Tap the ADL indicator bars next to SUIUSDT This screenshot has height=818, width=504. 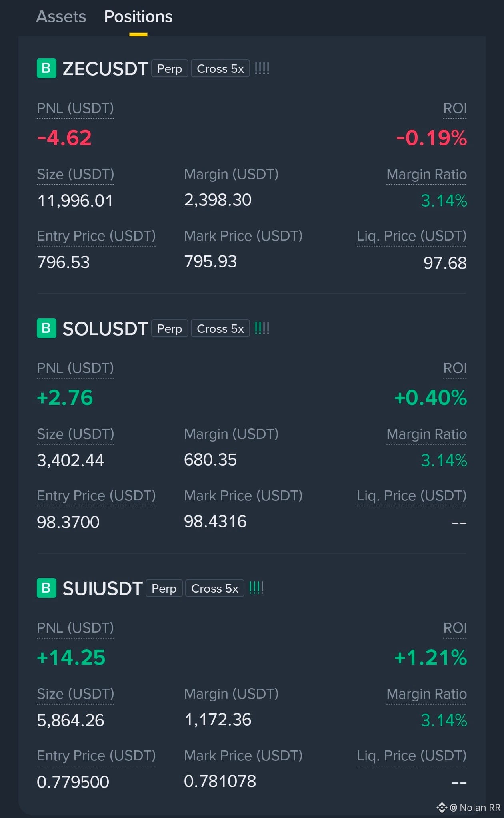256,588
